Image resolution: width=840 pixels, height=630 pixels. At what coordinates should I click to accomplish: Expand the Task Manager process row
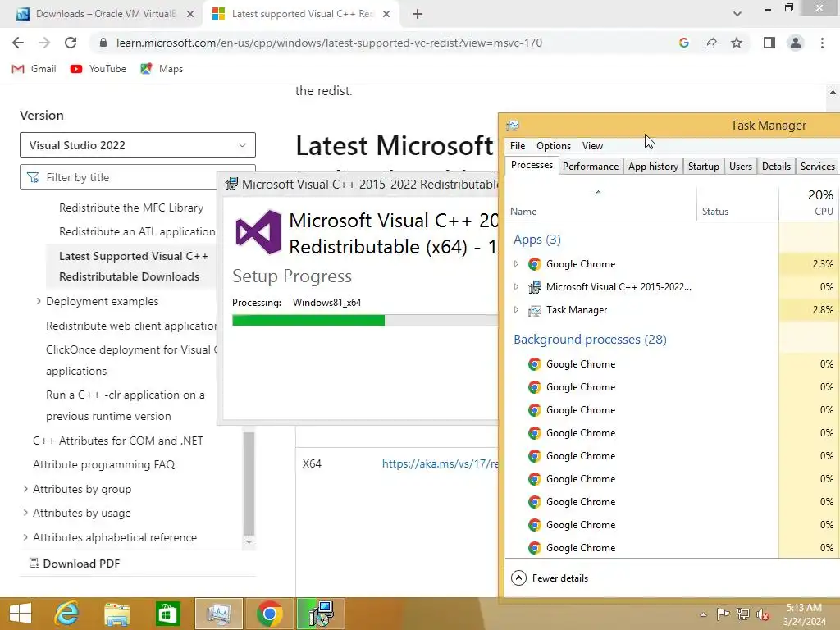tap(516, 309)
